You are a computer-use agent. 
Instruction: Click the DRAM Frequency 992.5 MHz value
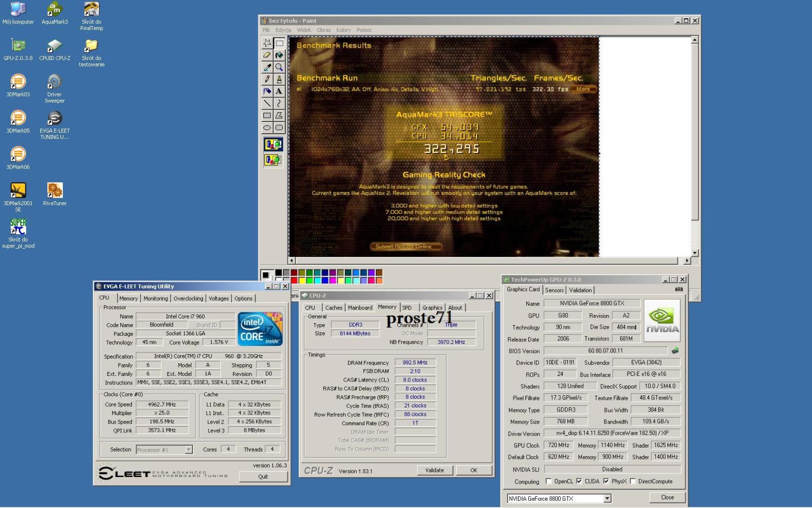[x=415, y=363]
